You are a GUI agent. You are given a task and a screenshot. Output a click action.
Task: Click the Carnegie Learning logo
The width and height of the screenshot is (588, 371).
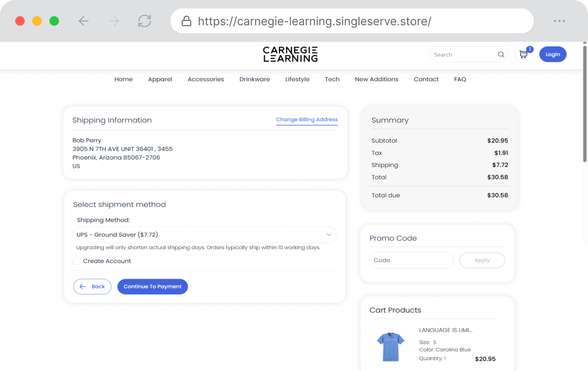point(290,54)
